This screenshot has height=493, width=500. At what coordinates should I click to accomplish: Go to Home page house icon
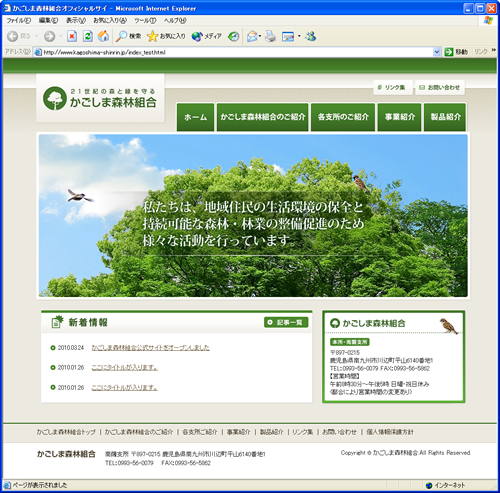[x=103, y=36]
